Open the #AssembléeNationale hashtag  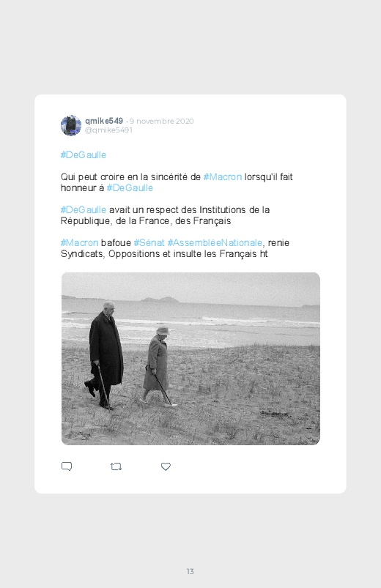215,242
